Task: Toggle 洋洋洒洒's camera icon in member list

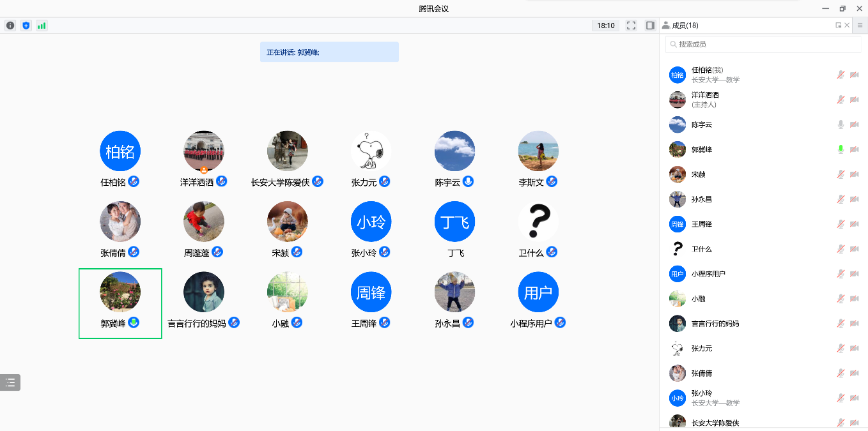Action: (x=854, y=100)
